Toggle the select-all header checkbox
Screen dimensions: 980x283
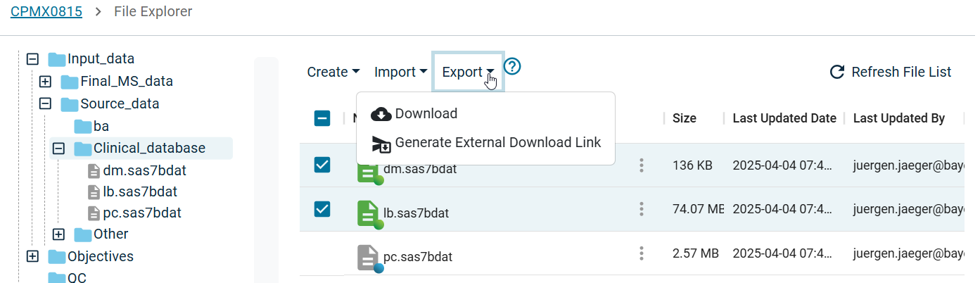click(x=322, y=118)
